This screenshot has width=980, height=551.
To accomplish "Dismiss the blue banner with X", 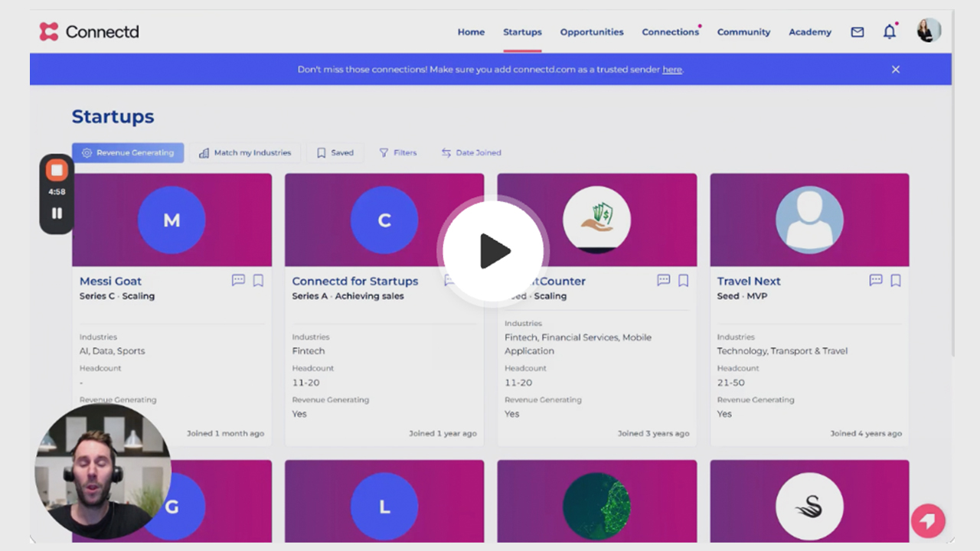I will 896,69.
